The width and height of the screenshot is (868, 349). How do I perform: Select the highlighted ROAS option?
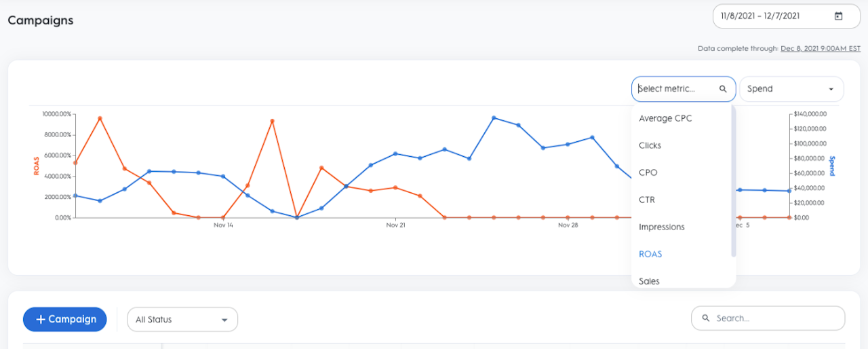click(x=650, y=254)
